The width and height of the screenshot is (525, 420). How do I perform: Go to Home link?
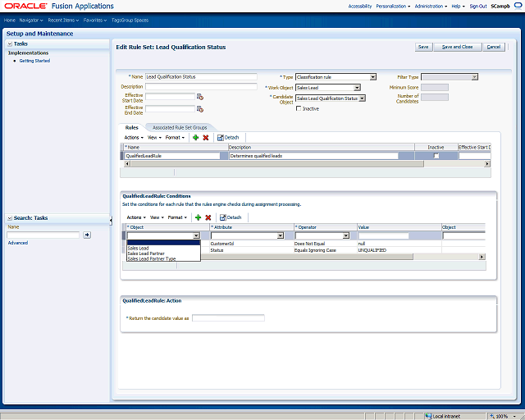point(9,20)
